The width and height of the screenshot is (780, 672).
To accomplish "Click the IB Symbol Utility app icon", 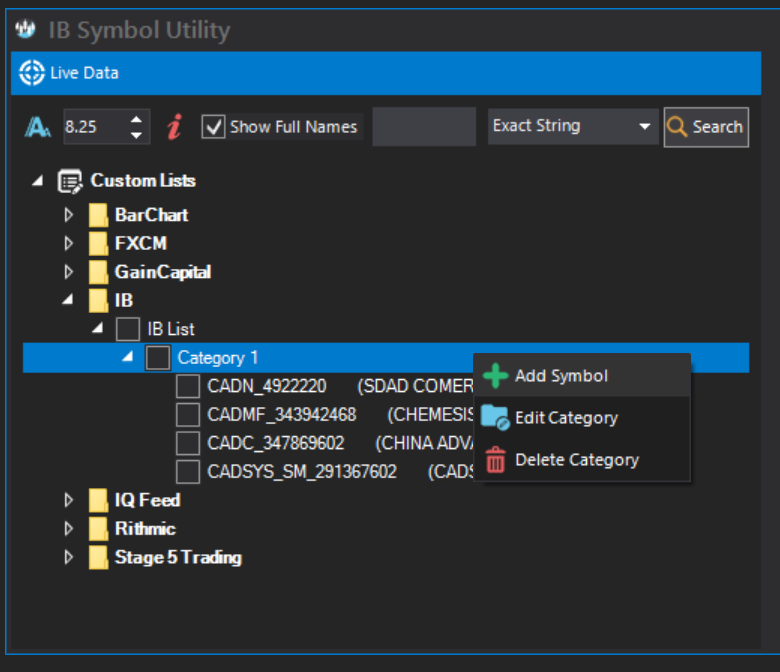I will pyautogui.click(x=25, y=29).
